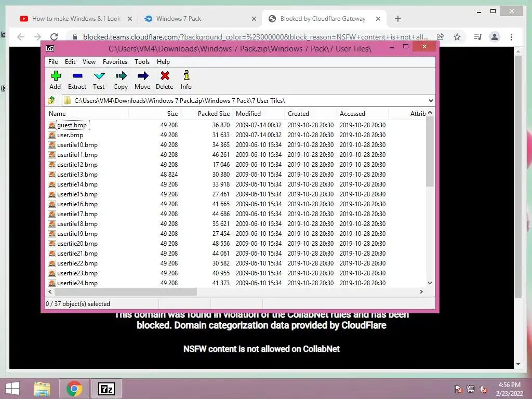This screenshot has height=399, width=532.
Task: Open File Explorer from taskbar
Action: (x=42, y=389)
